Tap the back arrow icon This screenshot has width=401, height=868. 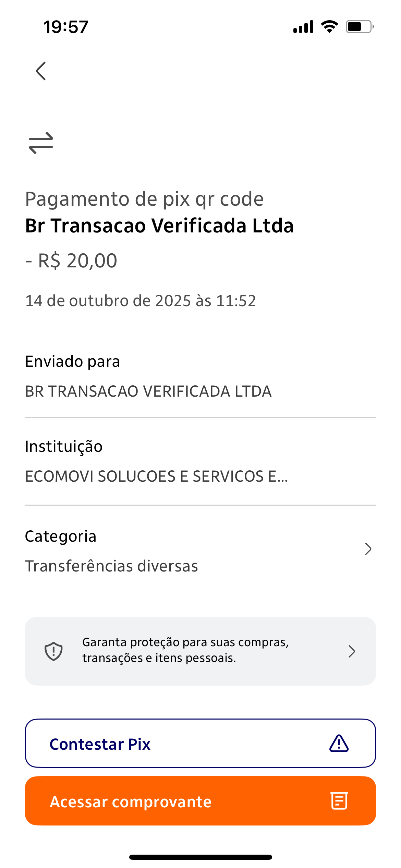(x=41, y=71)
